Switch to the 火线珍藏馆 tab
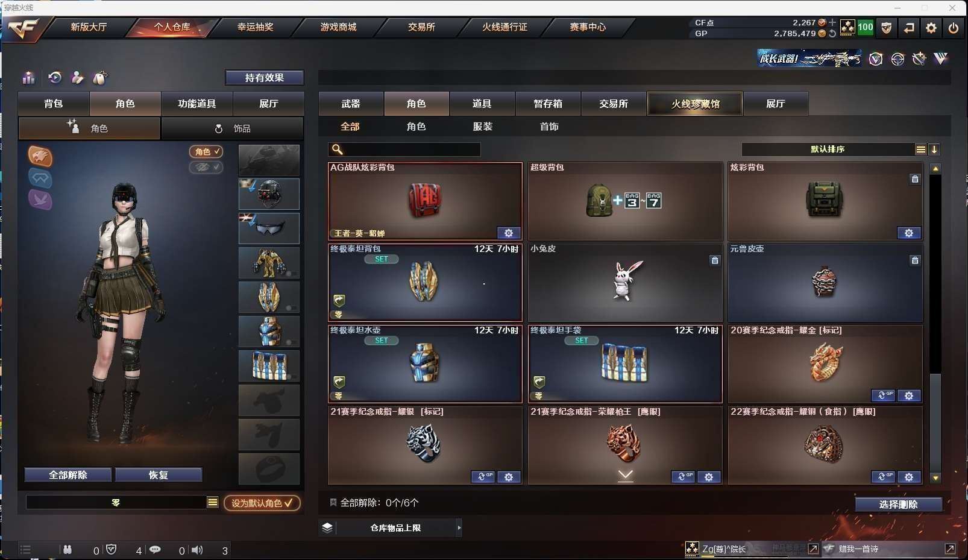The width and height of the screenshot is (968, 560). pyautogui.click(x=695, y=104)
